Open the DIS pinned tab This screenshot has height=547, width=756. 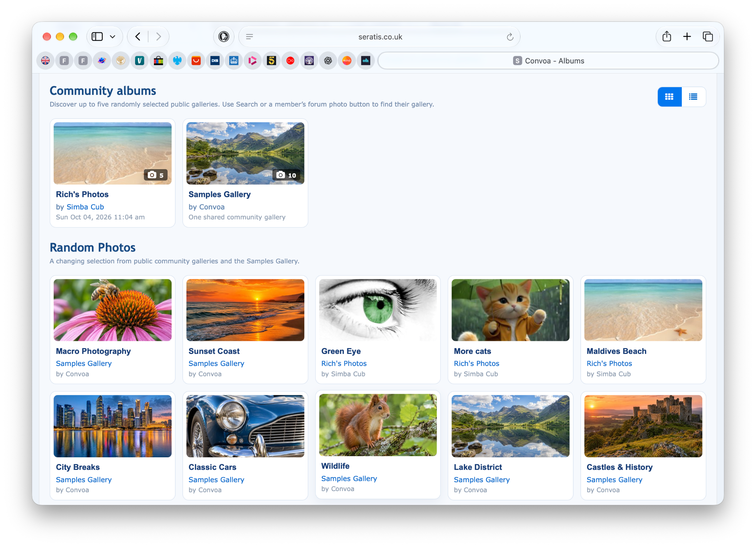coord(215,61)
